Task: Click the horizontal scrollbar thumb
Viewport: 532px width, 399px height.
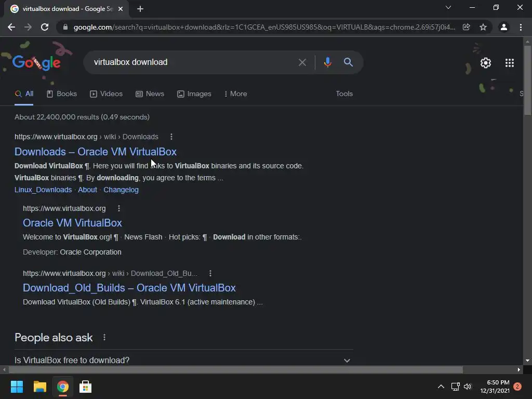Action: coord(236,369)
